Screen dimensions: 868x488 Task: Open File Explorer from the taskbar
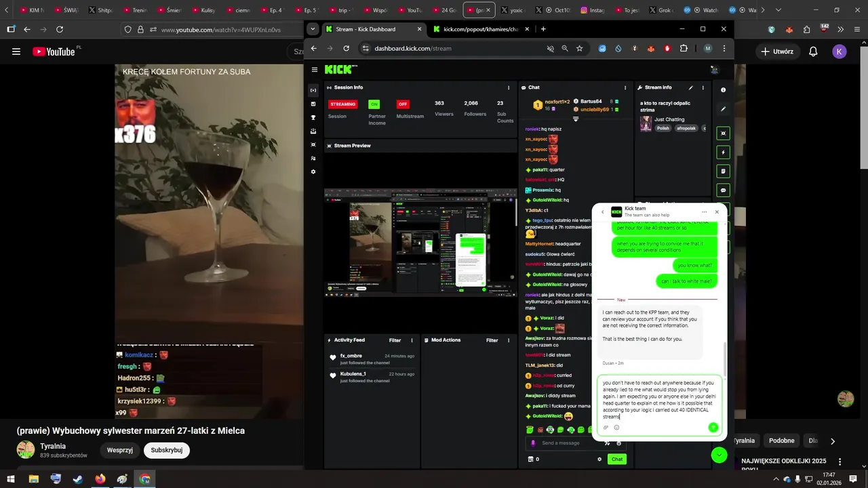33,479
